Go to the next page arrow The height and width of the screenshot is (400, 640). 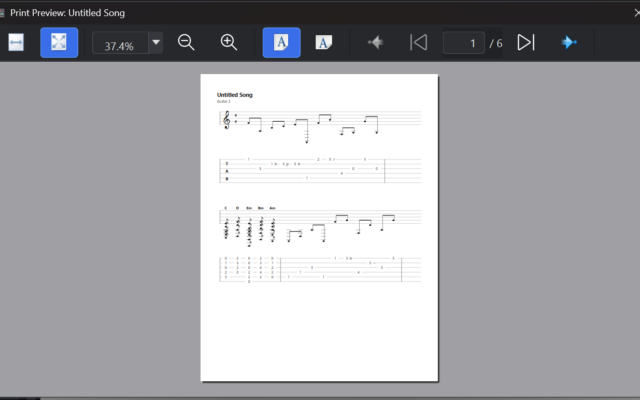coord(569,42)
